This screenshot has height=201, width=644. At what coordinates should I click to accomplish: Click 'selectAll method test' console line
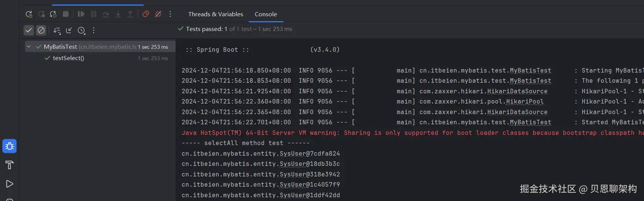click(x=245, y=143)
